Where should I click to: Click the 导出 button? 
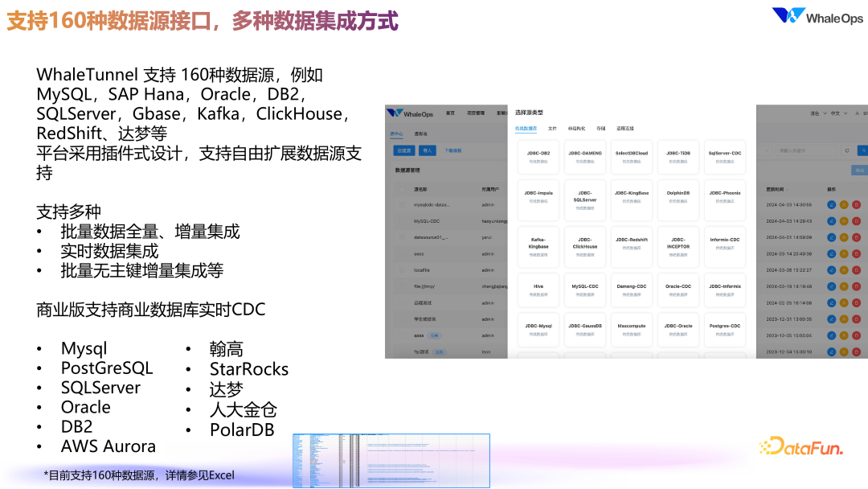(860, 171)
